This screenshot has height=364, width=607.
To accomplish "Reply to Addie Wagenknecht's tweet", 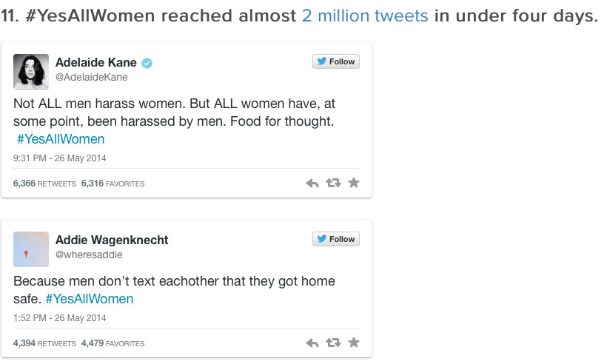I will [x=312, y=343].
